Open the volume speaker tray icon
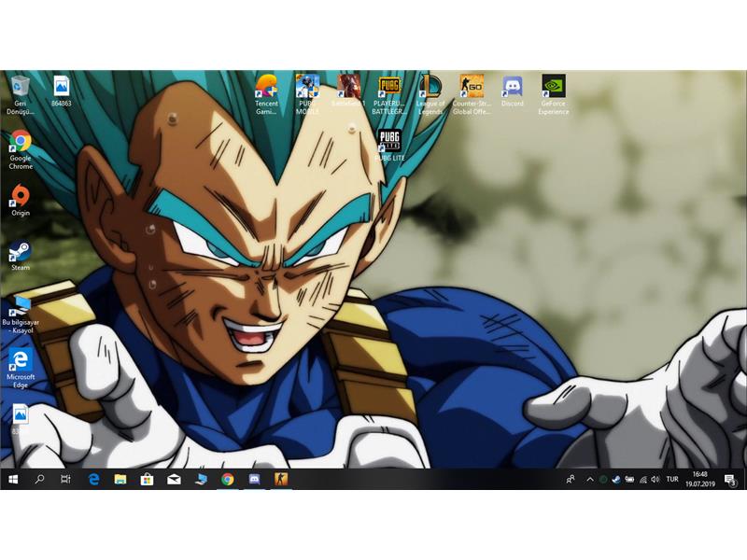Viewport: 747px width, 560px height. (655, 480)
